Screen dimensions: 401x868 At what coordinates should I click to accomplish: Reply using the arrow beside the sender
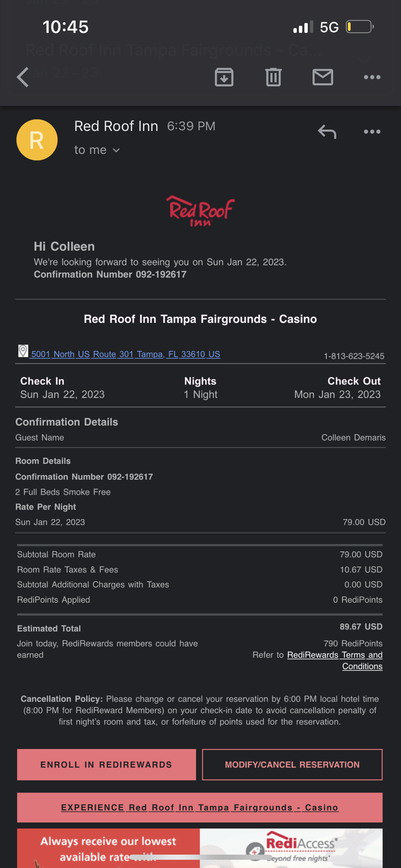[327, 132]
